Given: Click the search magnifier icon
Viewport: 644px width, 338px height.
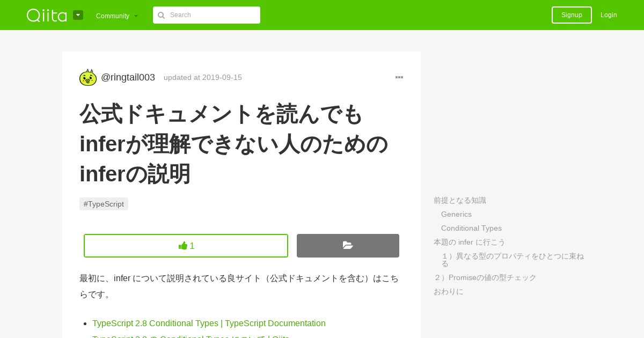Looking at the screenshot, I should pyautogui.click(x=161, y=15).
